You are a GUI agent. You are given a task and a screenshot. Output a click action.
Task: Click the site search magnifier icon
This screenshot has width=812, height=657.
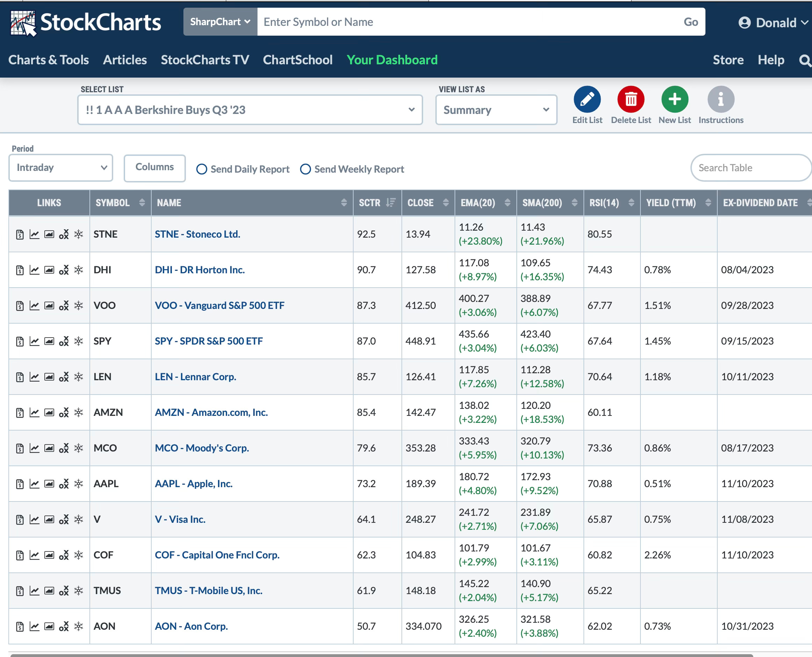tap(805, 60)
